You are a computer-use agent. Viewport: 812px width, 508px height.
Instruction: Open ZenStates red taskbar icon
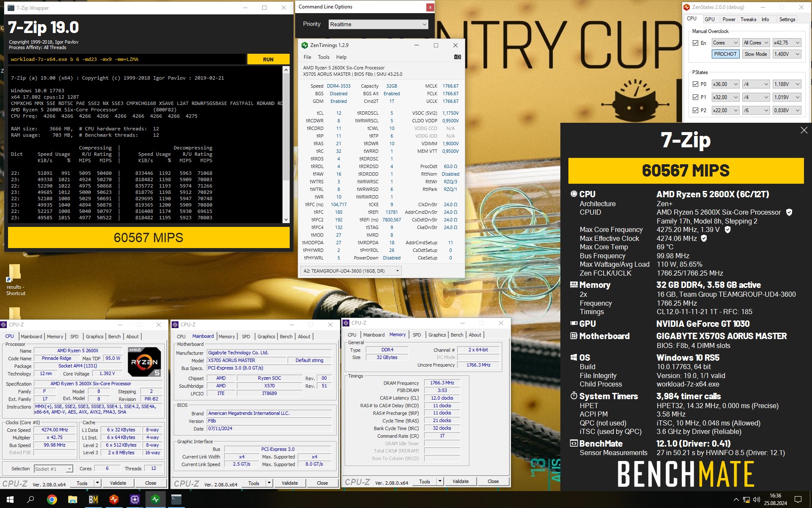114,500
